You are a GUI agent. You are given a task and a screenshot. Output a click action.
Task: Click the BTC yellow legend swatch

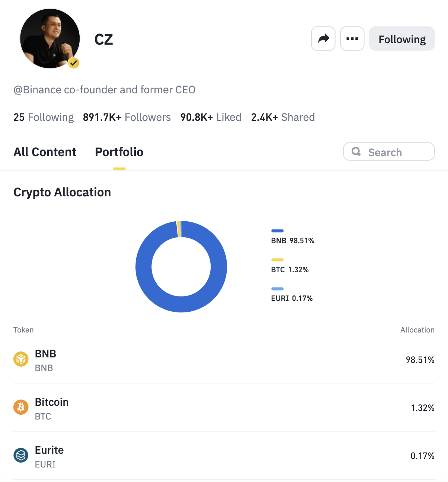[x=277, y=260]
